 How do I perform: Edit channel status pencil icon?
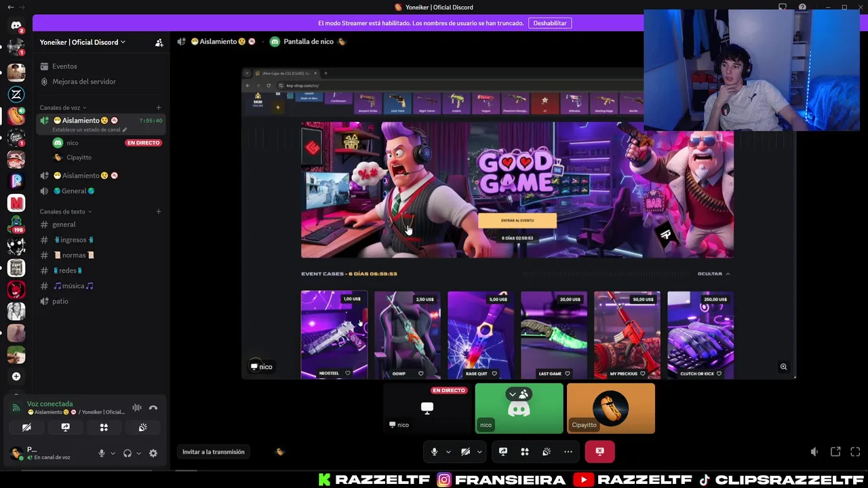[125, 129]
